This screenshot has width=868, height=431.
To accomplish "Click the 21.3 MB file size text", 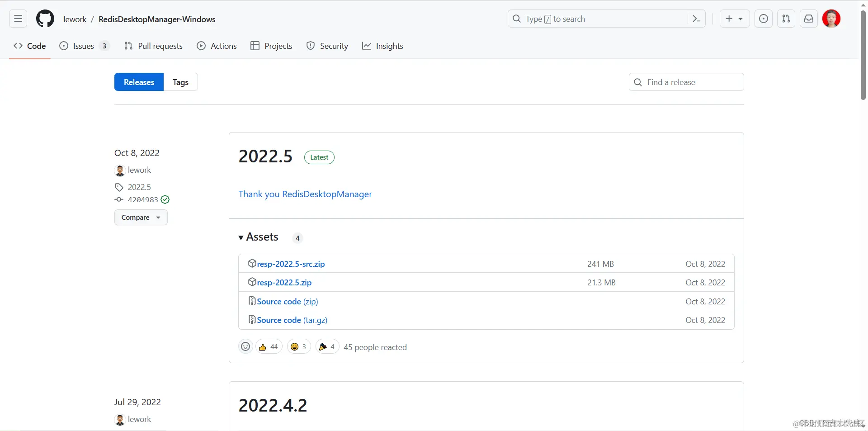I will (x=601, y=283).
